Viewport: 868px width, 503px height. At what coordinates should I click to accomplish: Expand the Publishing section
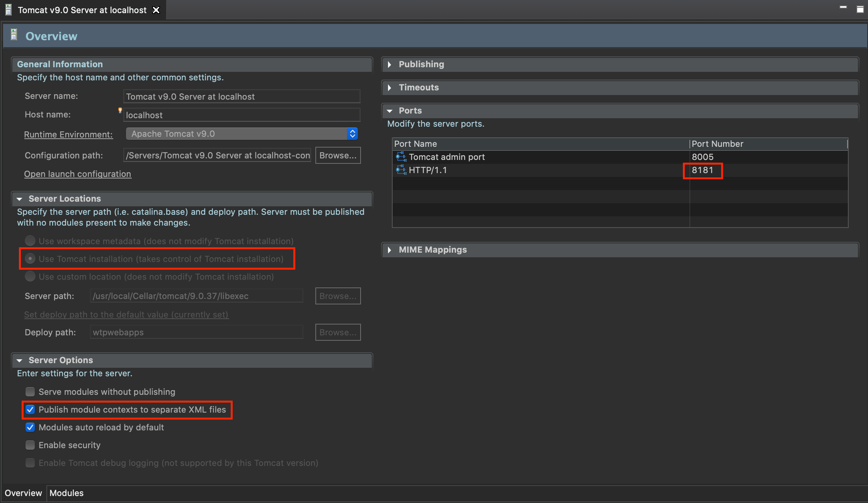pos(390,65)
